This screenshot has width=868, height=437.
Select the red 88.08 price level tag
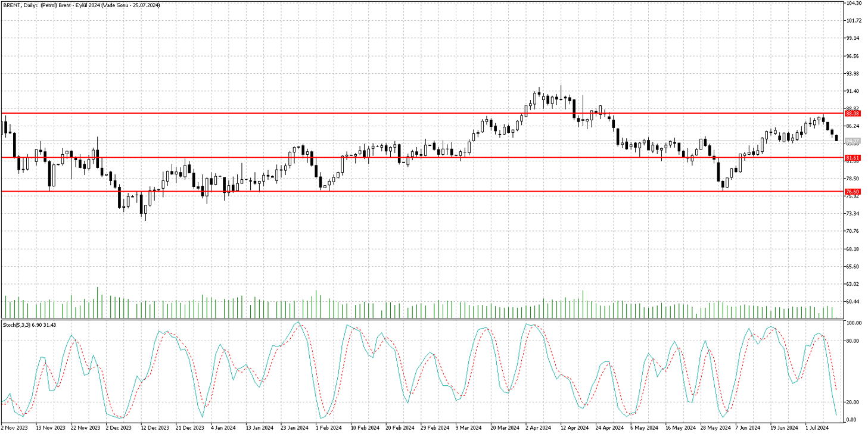(853, 113)
